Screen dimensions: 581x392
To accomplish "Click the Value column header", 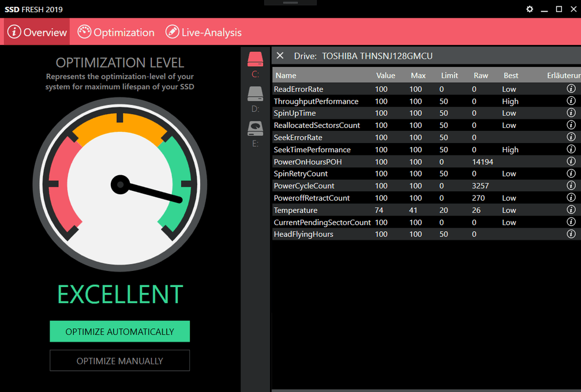I will click(x=385, y=76).
